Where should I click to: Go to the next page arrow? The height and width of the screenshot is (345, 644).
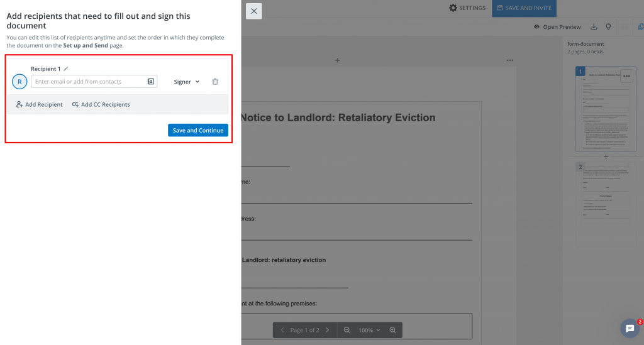(327, 330)
